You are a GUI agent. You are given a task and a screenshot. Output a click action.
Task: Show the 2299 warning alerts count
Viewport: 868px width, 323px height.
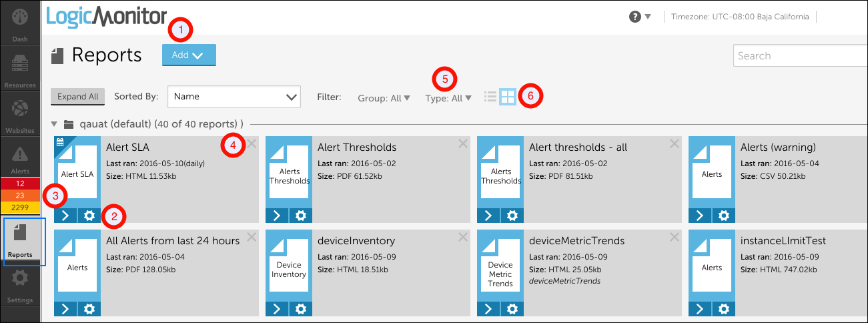tap(20, 207)
